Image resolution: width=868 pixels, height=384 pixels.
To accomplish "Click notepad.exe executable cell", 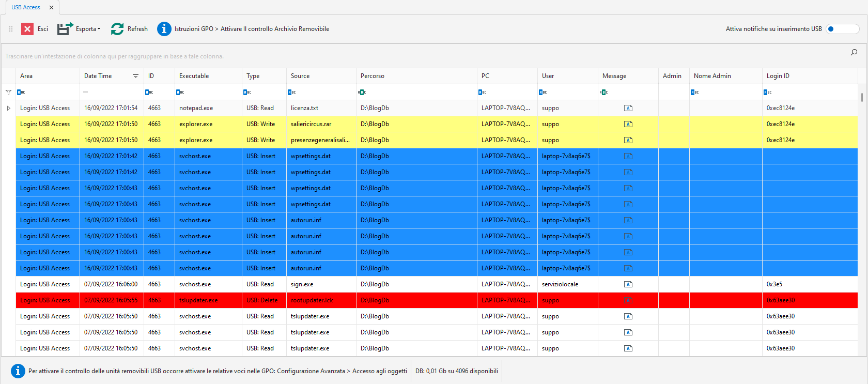I will coord(208,108).
